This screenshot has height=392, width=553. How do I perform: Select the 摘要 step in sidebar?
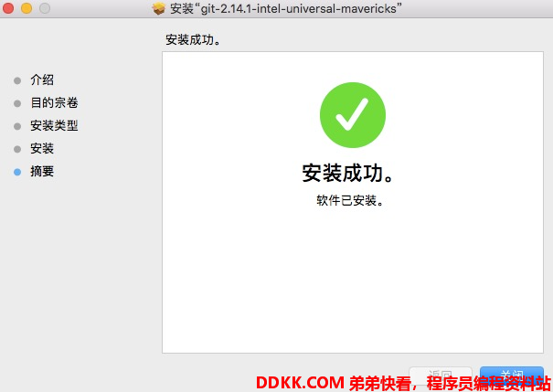(42, 171)
